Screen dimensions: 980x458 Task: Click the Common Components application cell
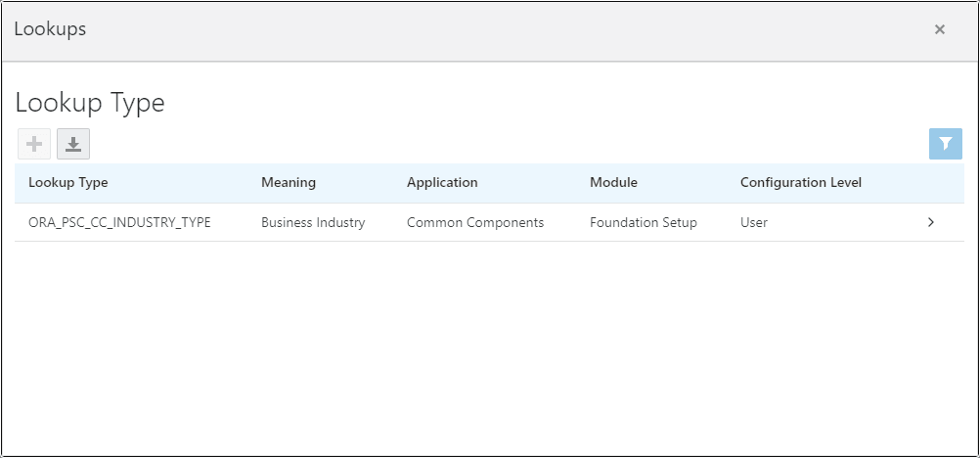click(x=475, y=222)
